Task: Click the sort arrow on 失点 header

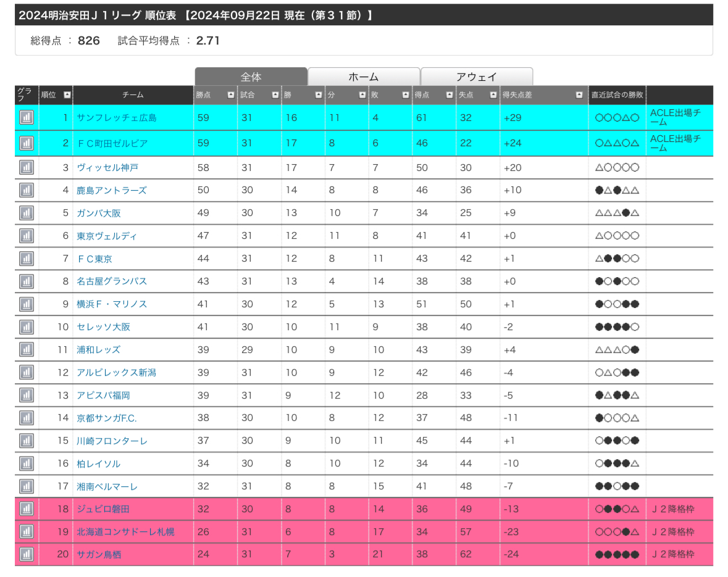Action: click(493, 95)
